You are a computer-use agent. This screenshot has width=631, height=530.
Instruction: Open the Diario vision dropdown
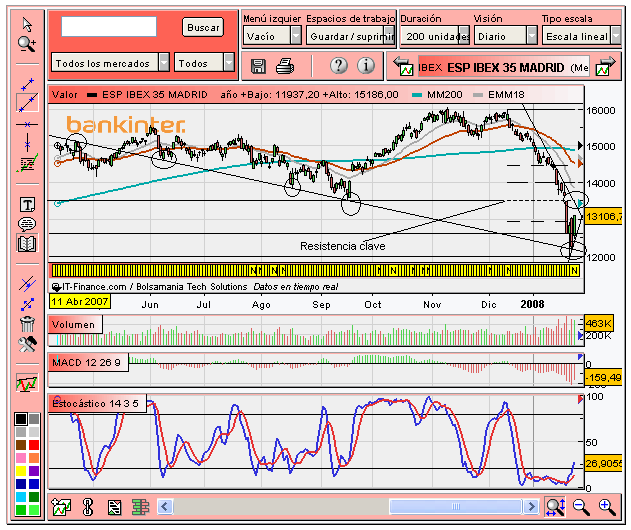(x=505, y=36)
